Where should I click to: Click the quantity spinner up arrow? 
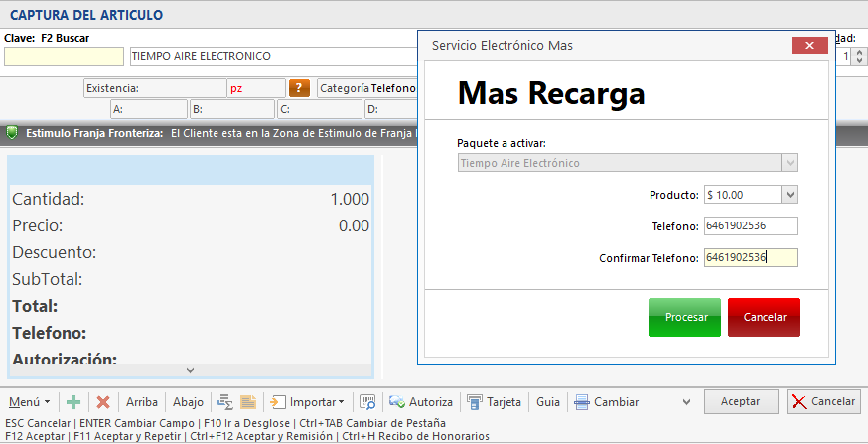(x=859, y=52)
